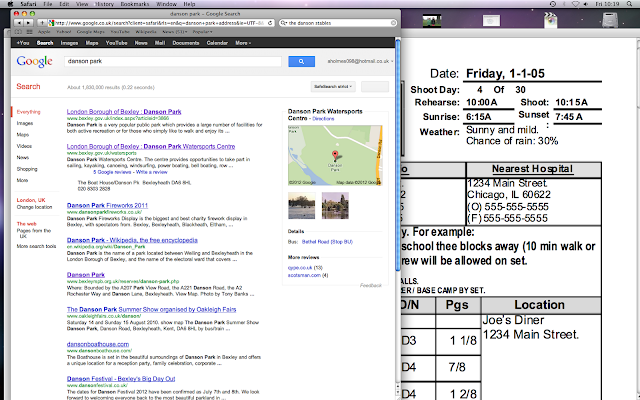Click Change location under London, UK
This screenshot has height=400, width=640.
[x=34, y=207]
